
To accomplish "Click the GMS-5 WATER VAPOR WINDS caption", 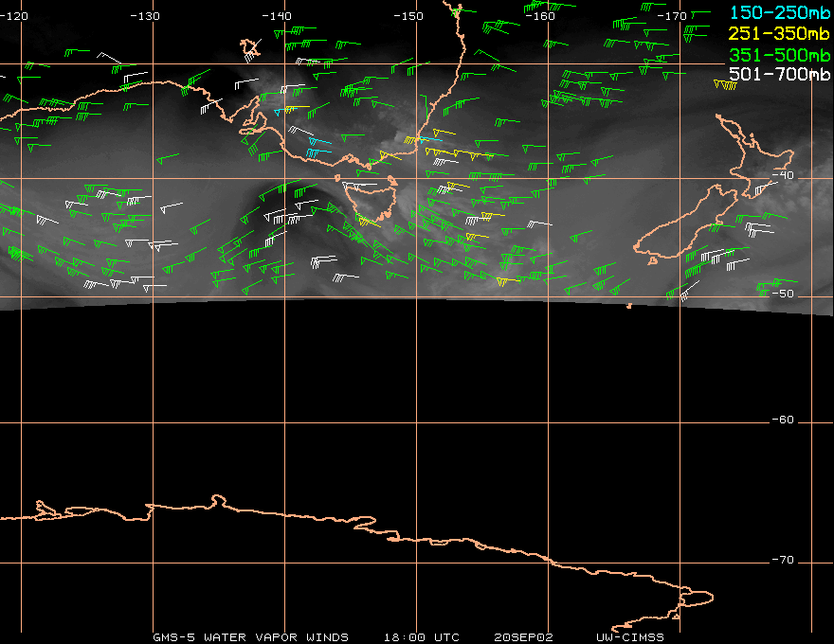I will 250,637.
